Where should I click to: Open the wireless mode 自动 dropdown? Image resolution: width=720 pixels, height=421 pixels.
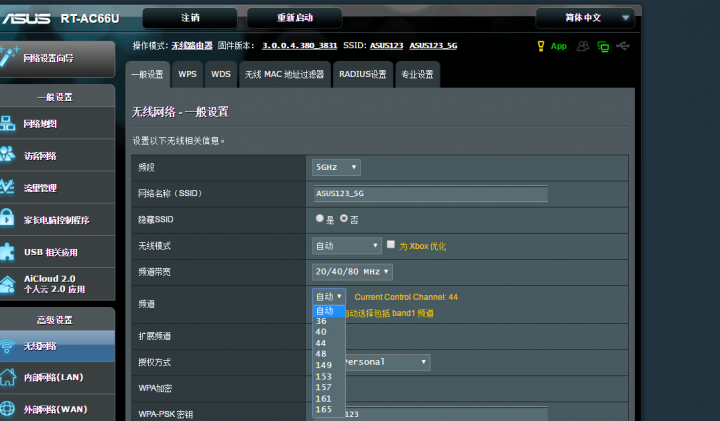point(347,246)
